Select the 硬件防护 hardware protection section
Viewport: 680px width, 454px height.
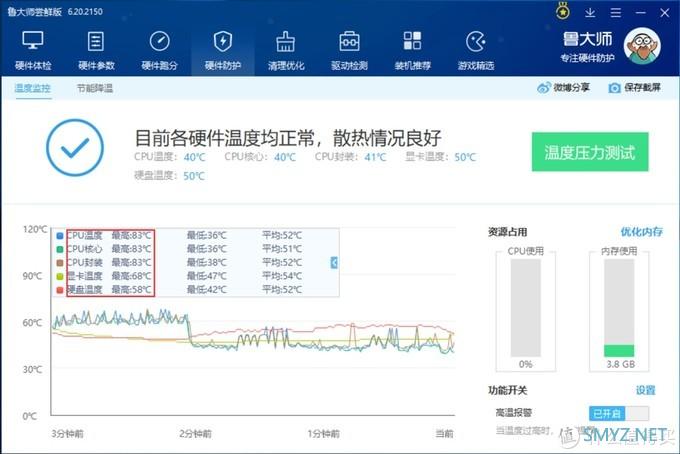(222, 50)
